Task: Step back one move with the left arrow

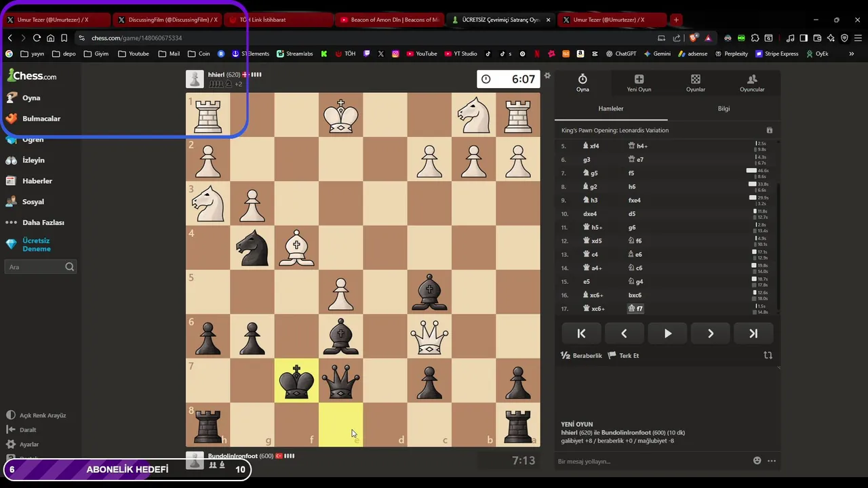Action: (624, 333)
